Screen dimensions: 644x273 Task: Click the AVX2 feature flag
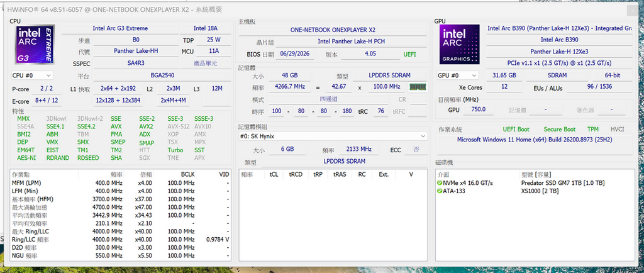tap(146, 126)
